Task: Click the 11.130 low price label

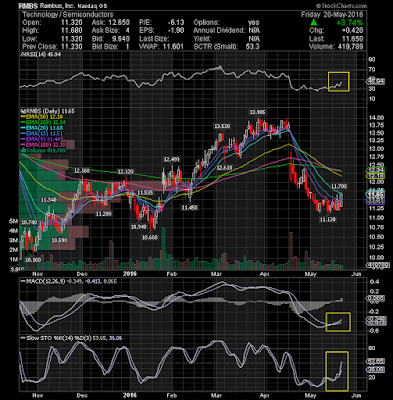Action: (x=328, y=220)
